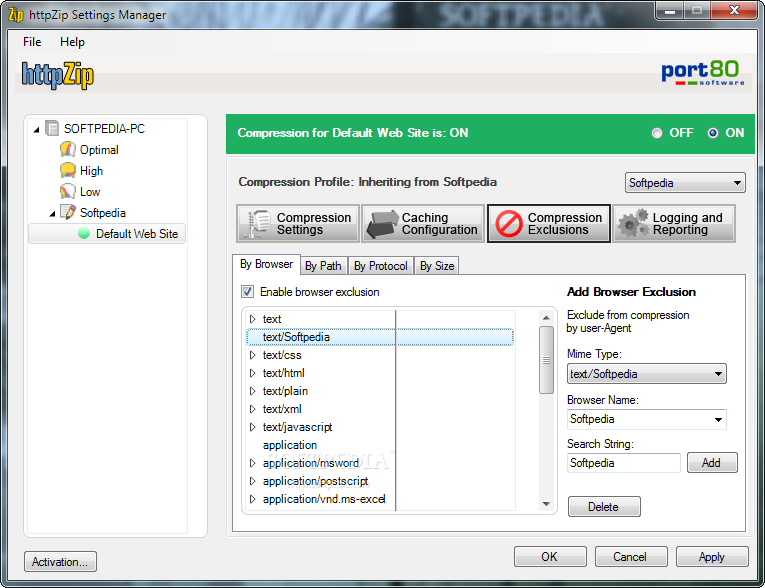This screenshot has height=588, width=765.
Task: Click the Low profile icon
Action: click(x=67, y=191)
